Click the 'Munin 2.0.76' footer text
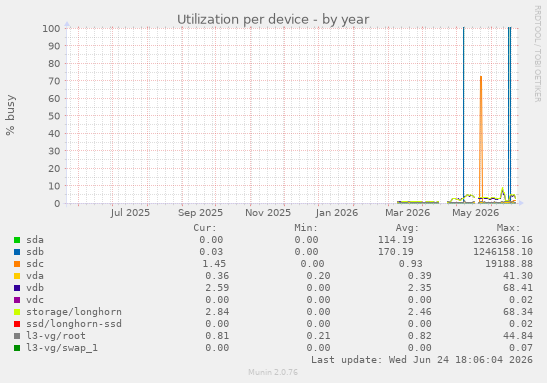547x383 pixels. click(x=273, y=372)
